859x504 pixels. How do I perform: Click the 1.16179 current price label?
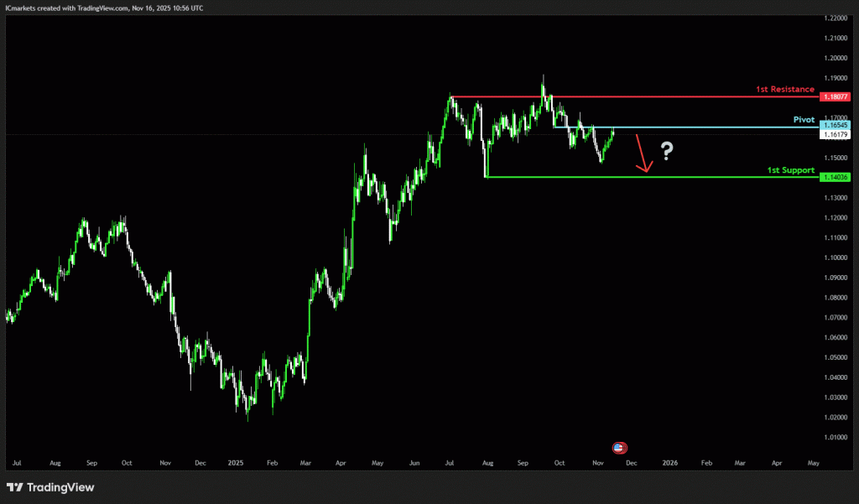coord(834,134)
